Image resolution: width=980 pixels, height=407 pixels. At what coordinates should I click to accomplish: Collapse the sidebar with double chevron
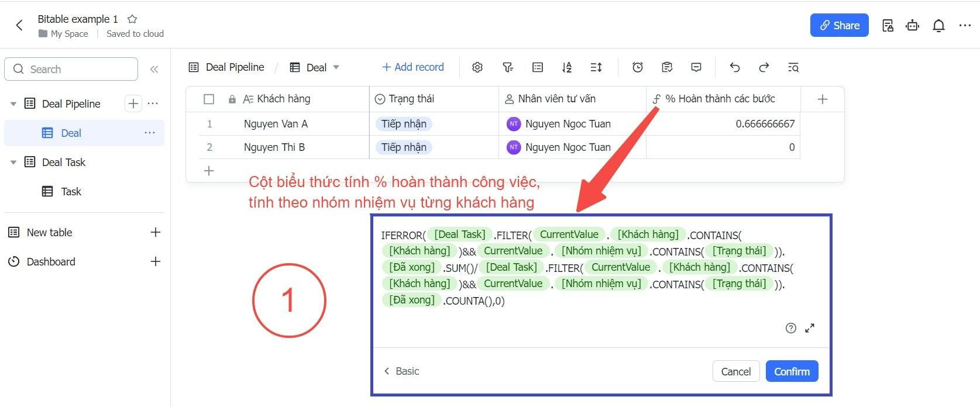(154, 69)
